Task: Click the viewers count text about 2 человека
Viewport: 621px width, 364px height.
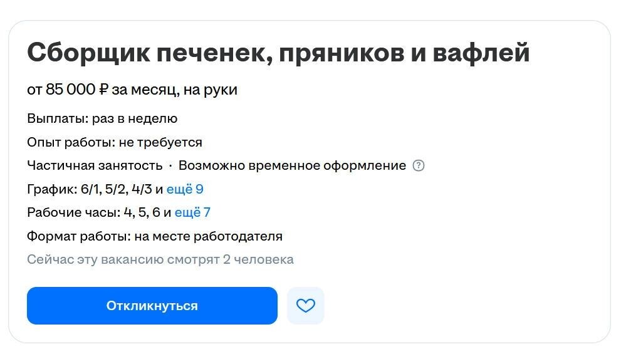Action: click(160, 259)
